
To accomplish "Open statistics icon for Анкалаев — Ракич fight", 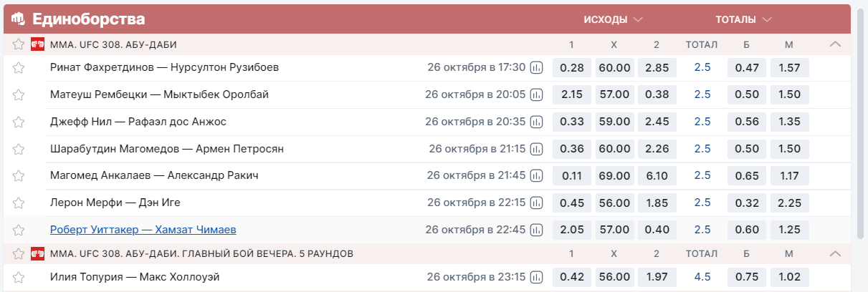I will tap(537, 175).
